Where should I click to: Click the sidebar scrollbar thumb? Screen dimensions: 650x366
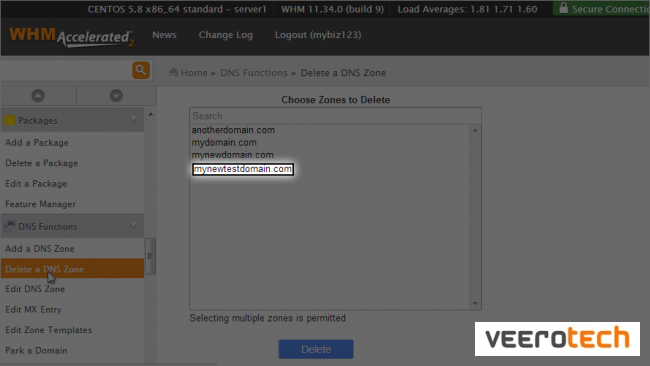point(150,256)
